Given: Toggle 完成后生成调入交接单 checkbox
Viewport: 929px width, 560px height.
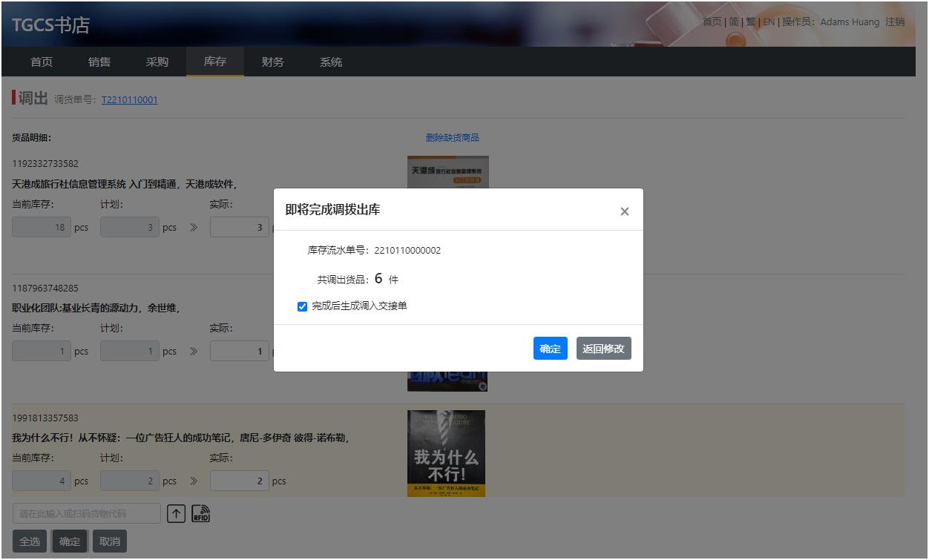Looking at the screenshot, I should (x=302, y=306).
